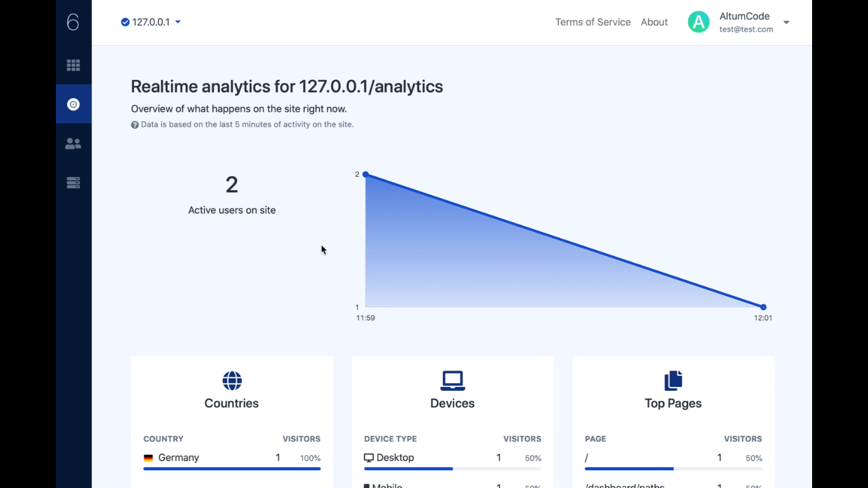Viewport: 868px width, 488px height.
Task: Click the "Data is based on the last 5 minutes" note
Action: 247,125
